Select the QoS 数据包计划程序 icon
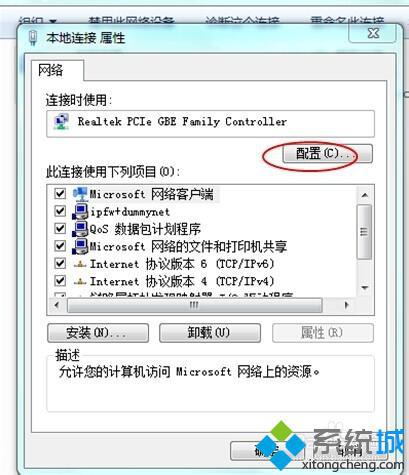This screenshot has width=409, height=475. pyautogui.click(x=80, y=229)
